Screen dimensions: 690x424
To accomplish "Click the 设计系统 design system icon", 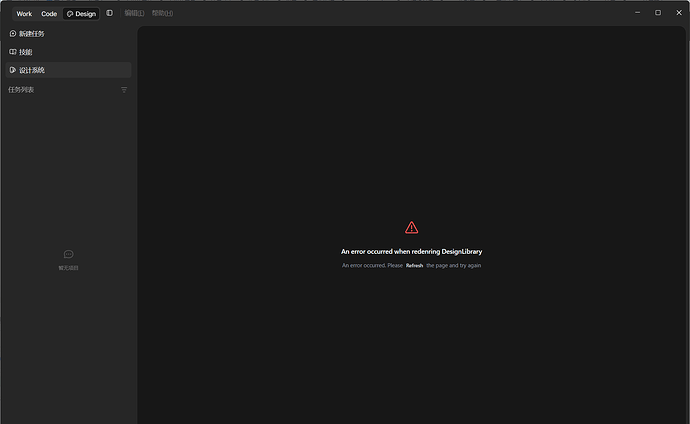I will coord(13,70).
